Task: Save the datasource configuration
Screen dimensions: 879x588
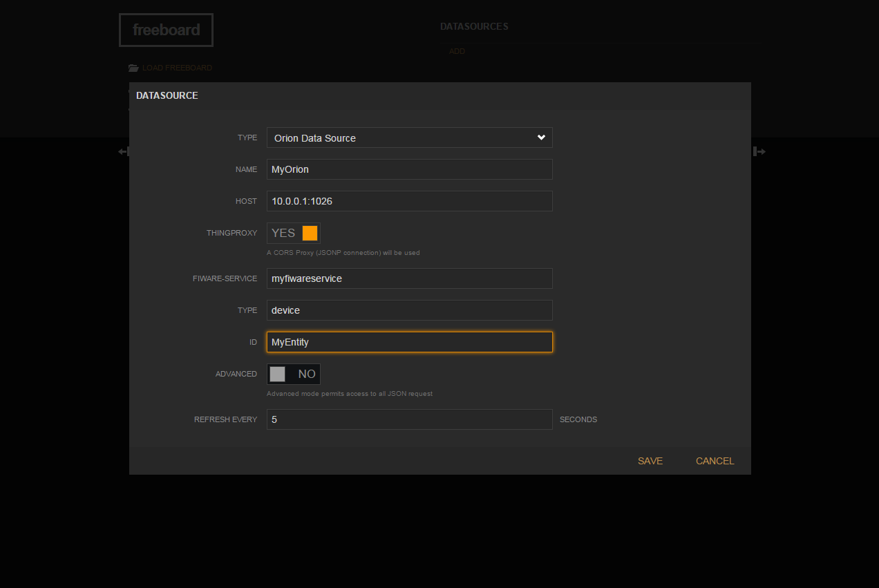Action: click(x=650, y=460)
